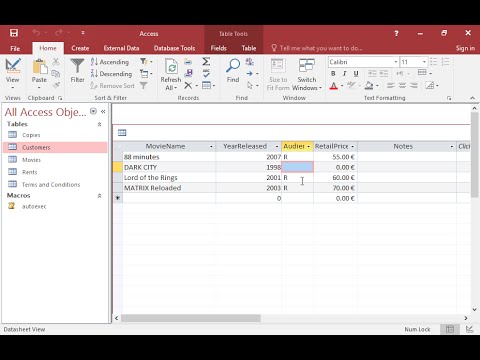The height and width of the screenshot is (360, 480).
Task: Toggle Underline text formatting
Action: 356,74
